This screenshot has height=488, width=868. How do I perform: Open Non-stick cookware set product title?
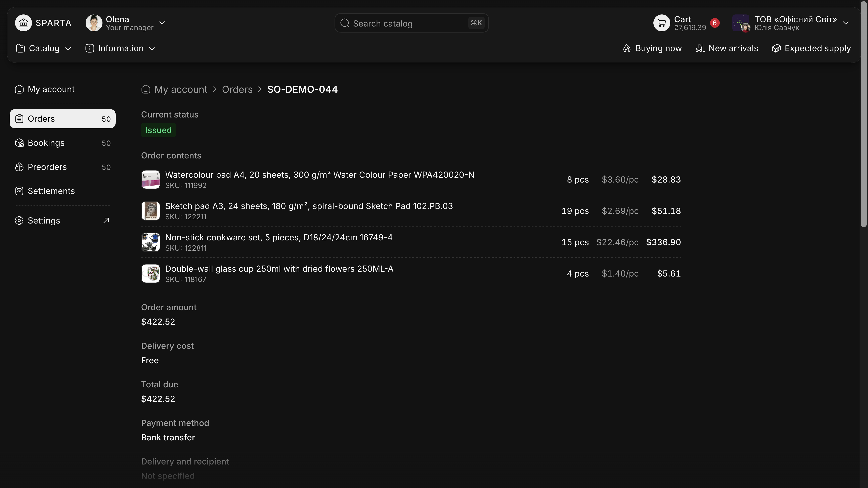click(x=279, y=237)
